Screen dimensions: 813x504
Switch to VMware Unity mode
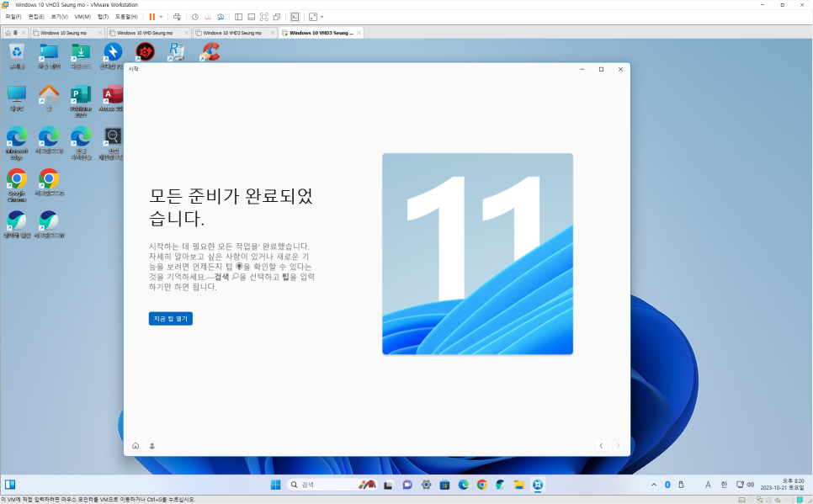coord(277,17)
